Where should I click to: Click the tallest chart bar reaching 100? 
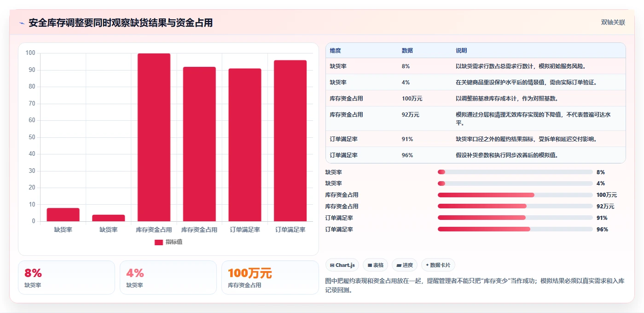(x=154, y=137)
